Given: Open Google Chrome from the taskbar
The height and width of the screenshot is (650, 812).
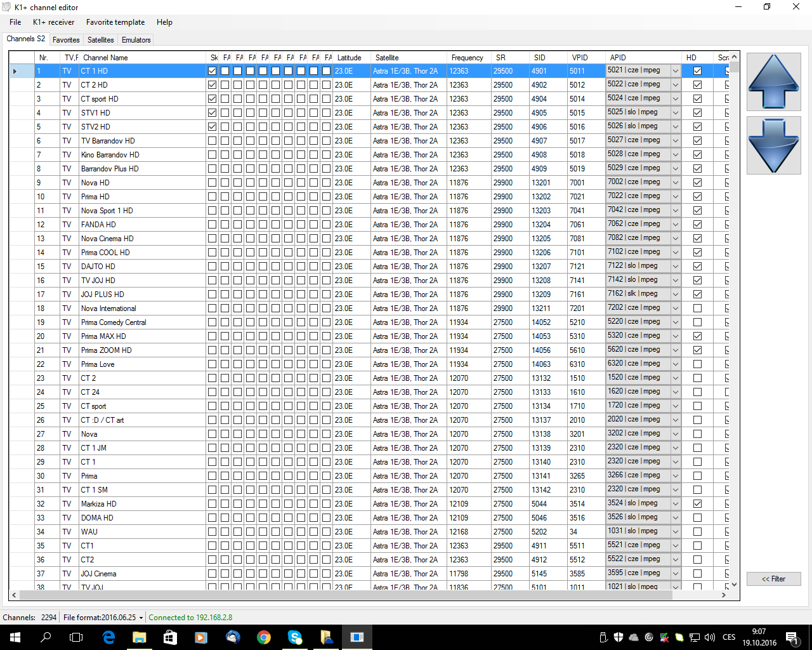Looking at the screenshot, I should pyautogui.click(x=264, y=637).
